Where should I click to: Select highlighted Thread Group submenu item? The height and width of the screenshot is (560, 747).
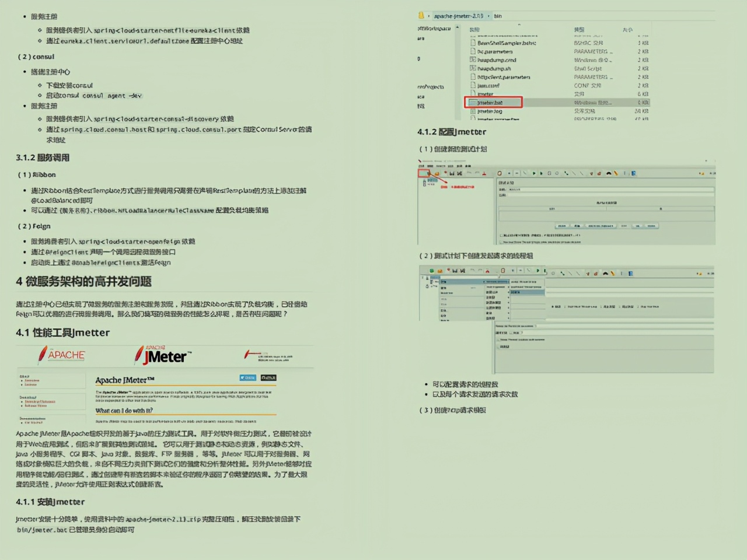pyautogui.click(x=528, y=292)
